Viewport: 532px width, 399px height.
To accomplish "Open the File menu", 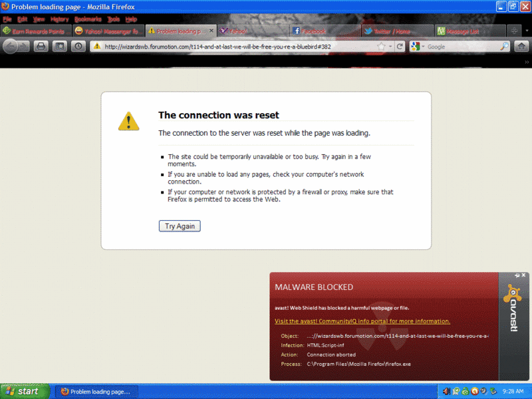I will click(x=7, y=19).
